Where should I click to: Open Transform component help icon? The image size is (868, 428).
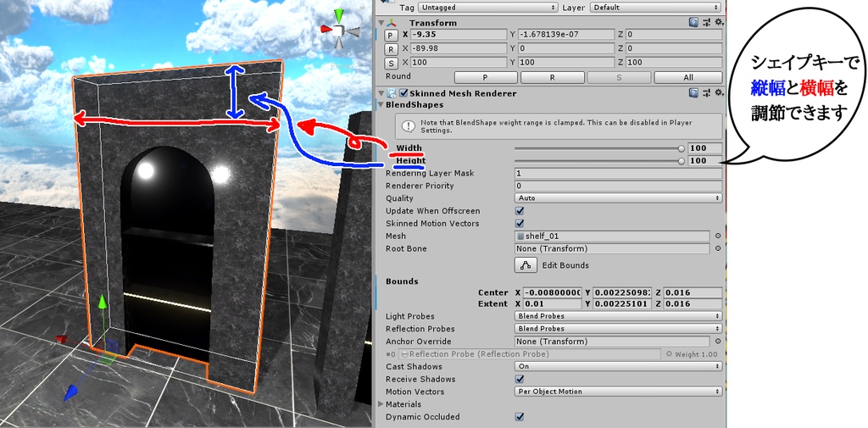click(693, 22)
